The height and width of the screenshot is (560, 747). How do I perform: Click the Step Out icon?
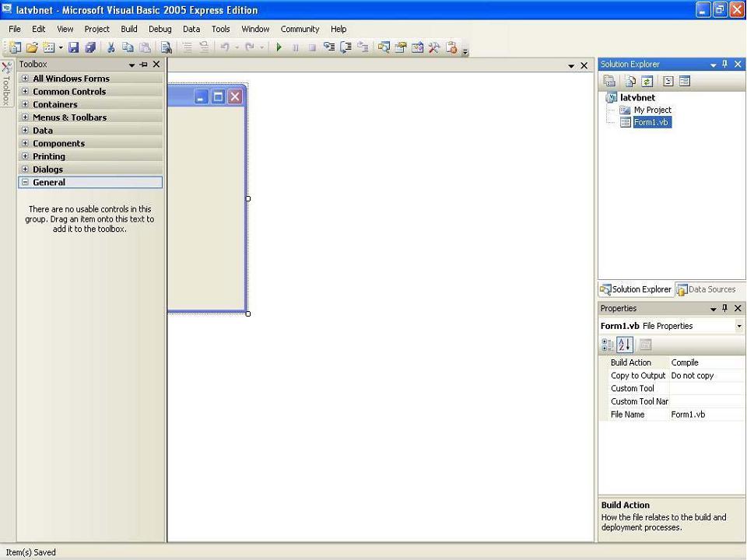(x=363, y=47)
